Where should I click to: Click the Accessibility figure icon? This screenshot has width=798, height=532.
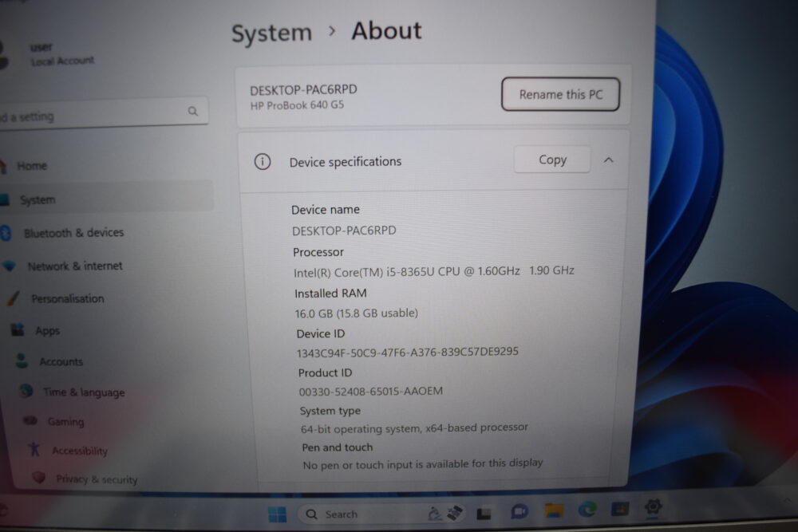[34, 449]
